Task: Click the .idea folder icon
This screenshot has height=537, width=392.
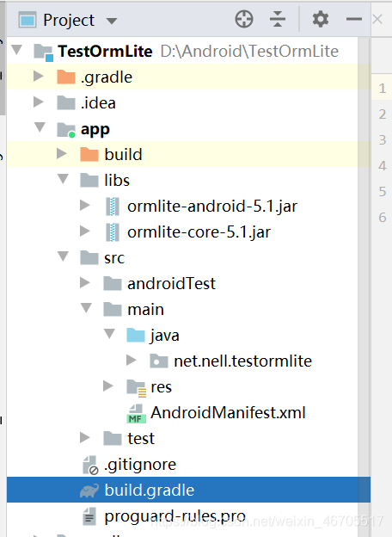Action: pos(66,102)
